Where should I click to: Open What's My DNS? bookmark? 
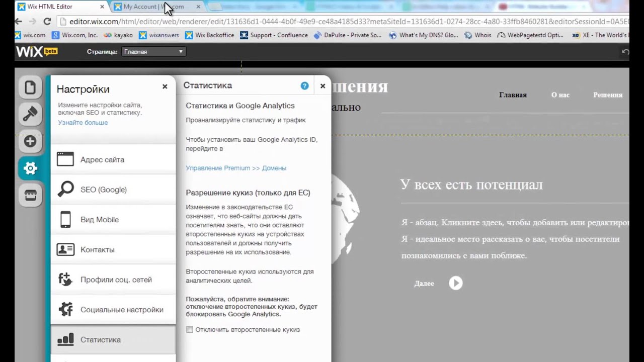click(x=423, y=35)
